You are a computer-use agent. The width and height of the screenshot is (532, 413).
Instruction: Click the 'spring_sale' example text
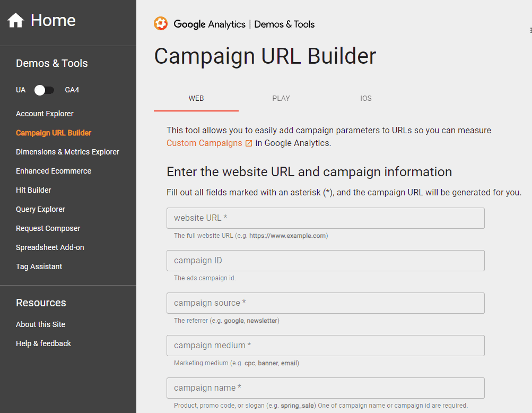pos(297,406)
